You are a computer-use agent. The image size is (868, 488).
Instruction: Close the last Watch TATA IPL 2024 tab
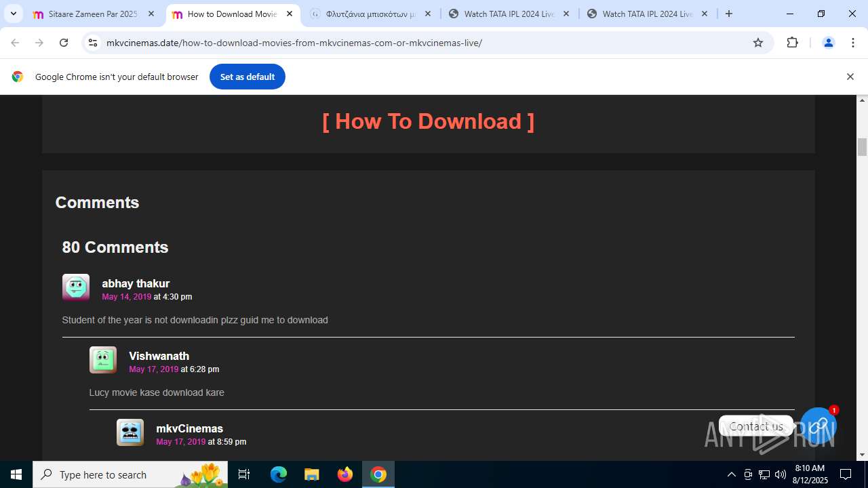[x=705, y=14]
